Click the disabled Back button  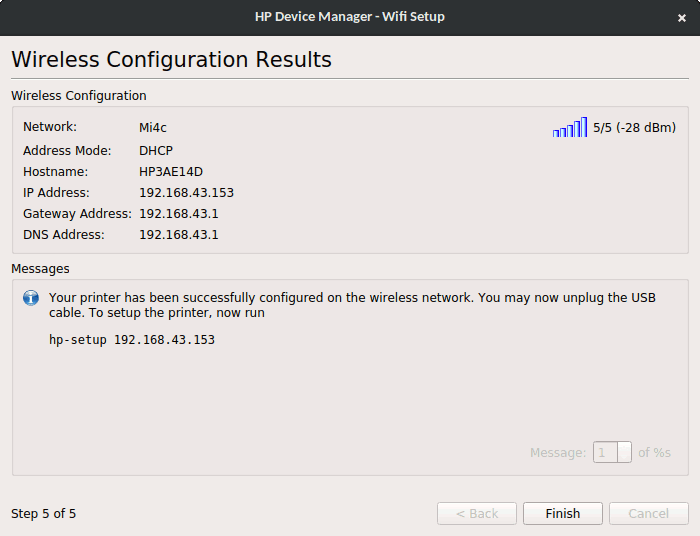477,514
